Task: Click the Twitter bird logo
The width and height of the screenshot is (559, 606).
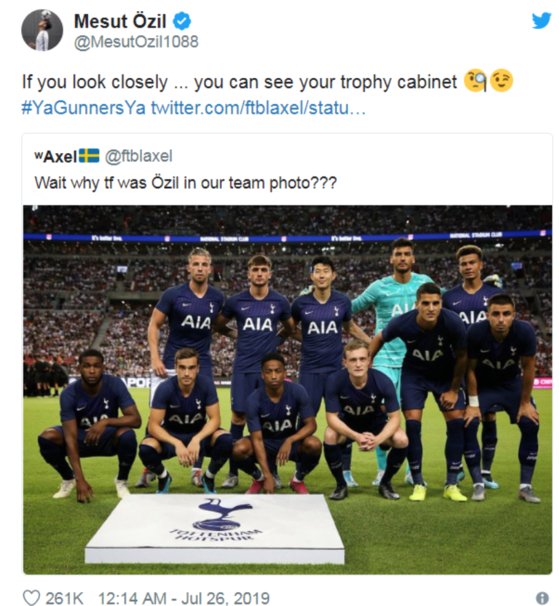Action: 541,20
